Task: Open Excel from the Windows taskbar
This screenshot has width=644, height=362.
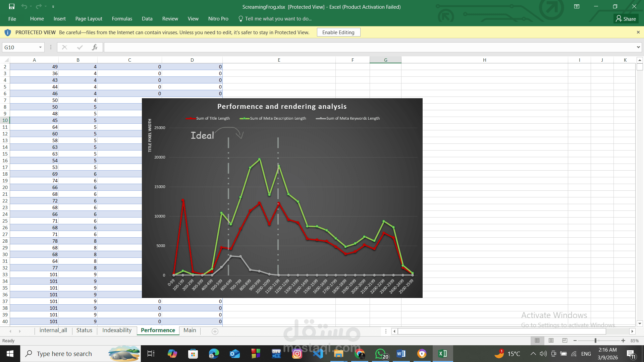Action: [442, 353]
